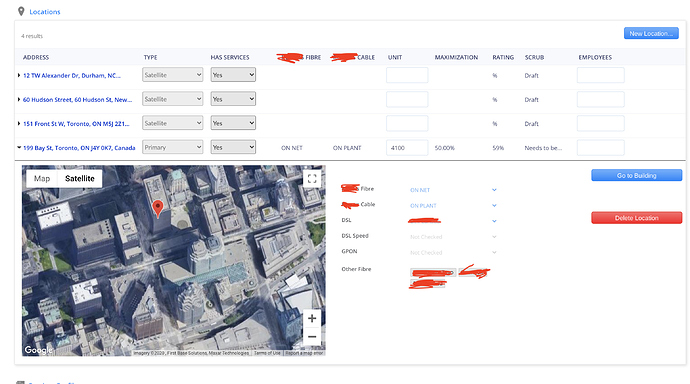Open Cable ON PLANT dropdown in details
The height and width of the screenshot is (384, 690).
pos(453,205)
